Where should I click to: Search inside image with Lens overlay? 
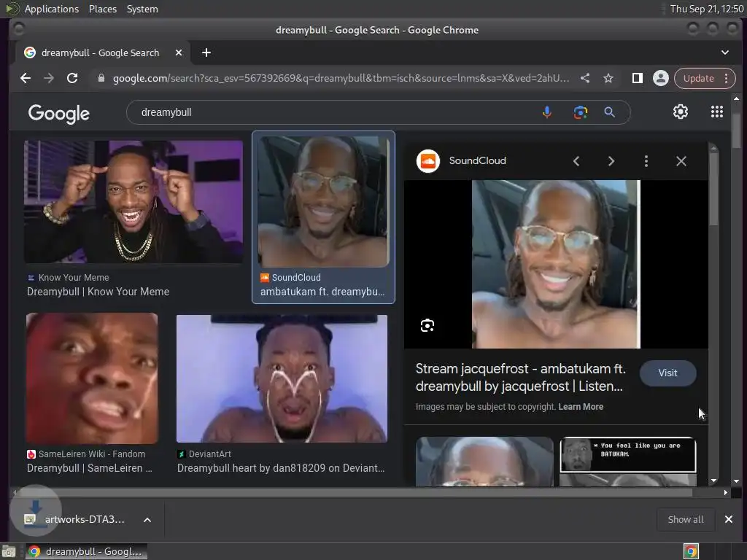coord(427,325)
